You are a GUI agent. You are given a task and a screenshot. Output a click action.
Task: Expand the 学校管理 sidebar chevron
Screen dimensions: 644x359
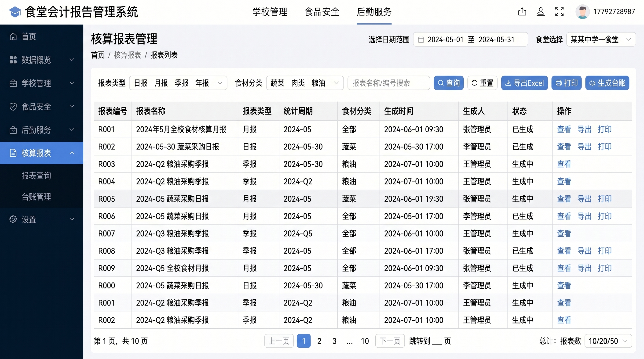pos(72,83)
